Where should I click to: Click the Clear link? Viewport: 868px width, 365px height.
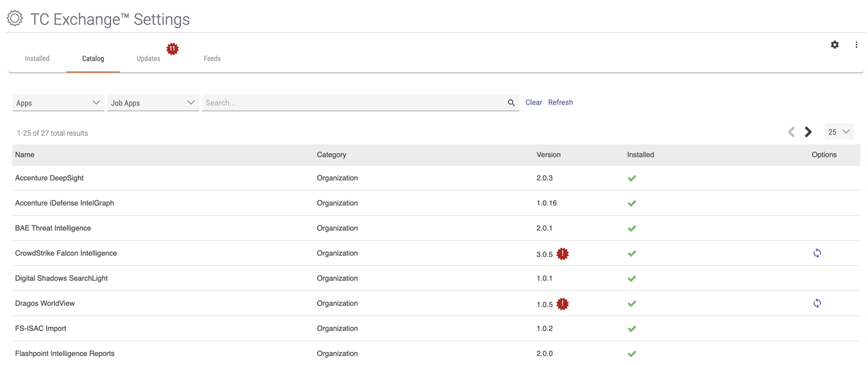[534, 102]
